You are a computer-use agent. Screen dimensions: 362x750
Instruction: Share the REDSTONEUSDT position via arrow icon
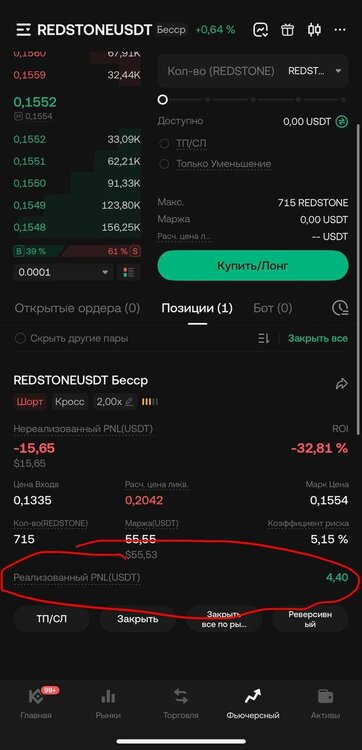coord(341,383)
